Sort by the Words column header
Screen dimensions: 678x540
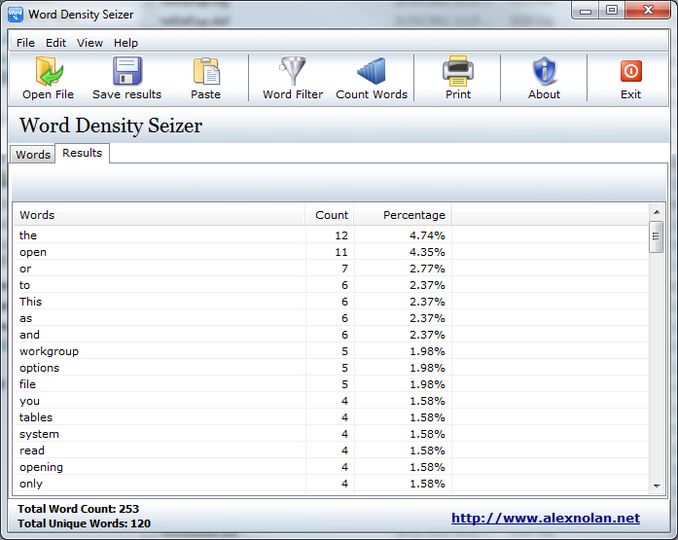[x=159, y=215]
